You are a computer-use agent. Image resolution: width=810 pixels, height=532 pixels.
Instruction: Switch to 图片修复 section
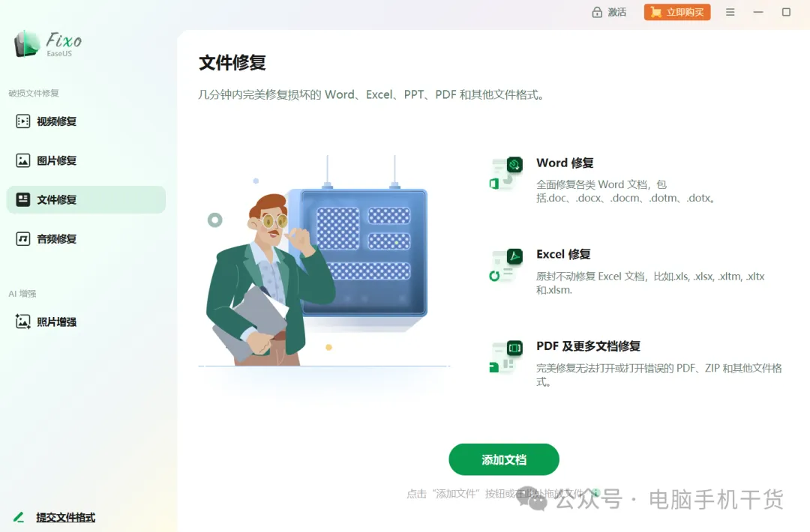pyautogui.click(x=85, y=160)
